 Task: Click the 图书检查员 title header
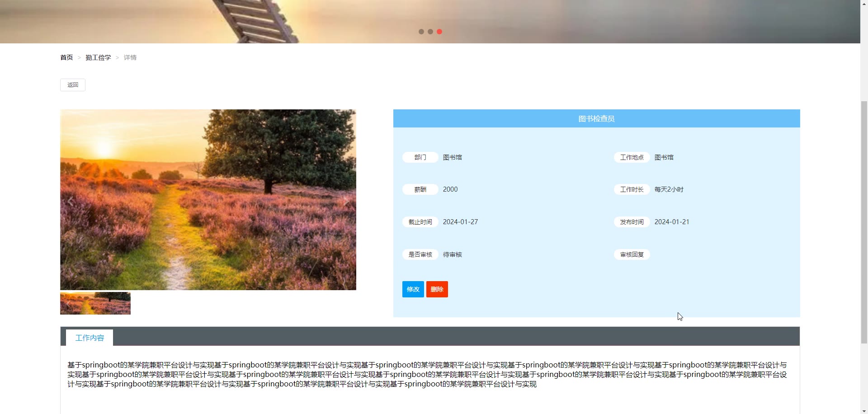click(x=596, y=118)
